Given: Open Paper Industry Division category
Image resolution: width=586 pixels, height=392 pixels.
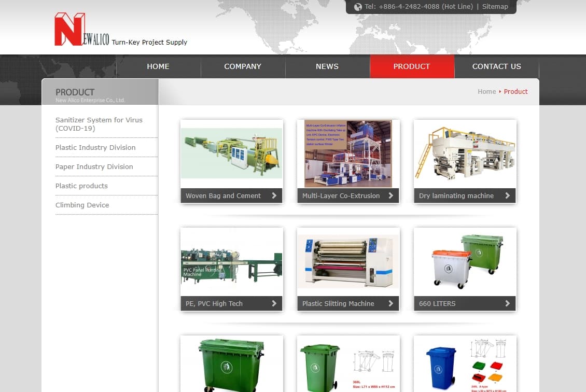Looking at the screenshot, I should point(94,166).
